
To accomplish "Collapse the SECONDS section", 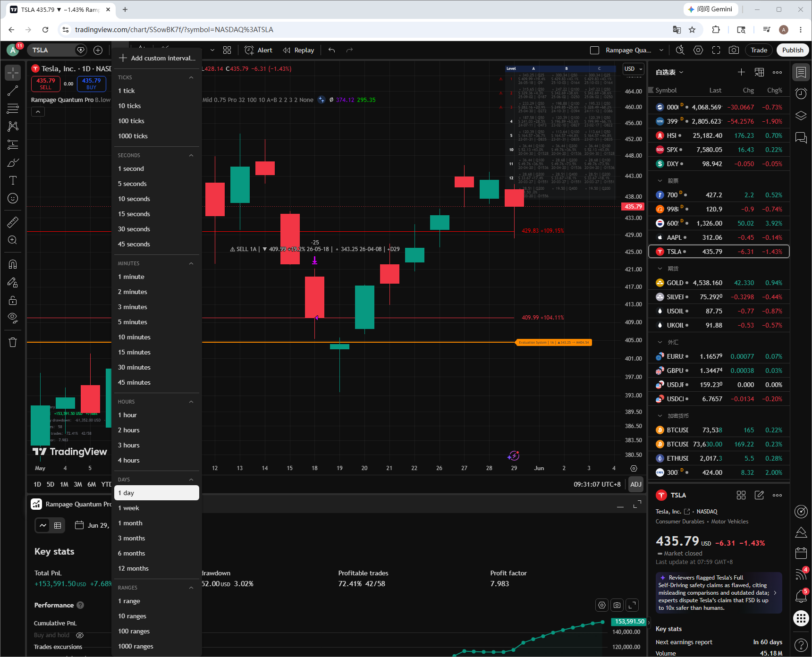I will [x=191, y=155].
